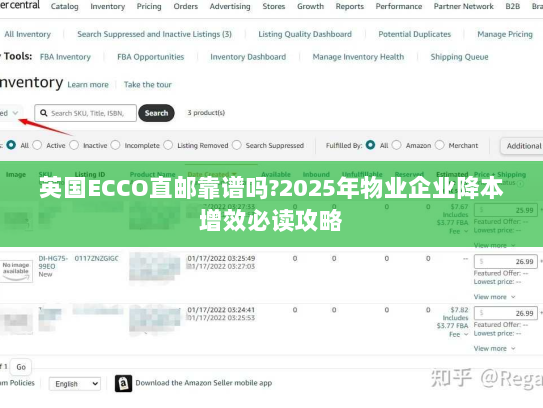
Task: Open the Pricing menu
Action: (149, 7)
